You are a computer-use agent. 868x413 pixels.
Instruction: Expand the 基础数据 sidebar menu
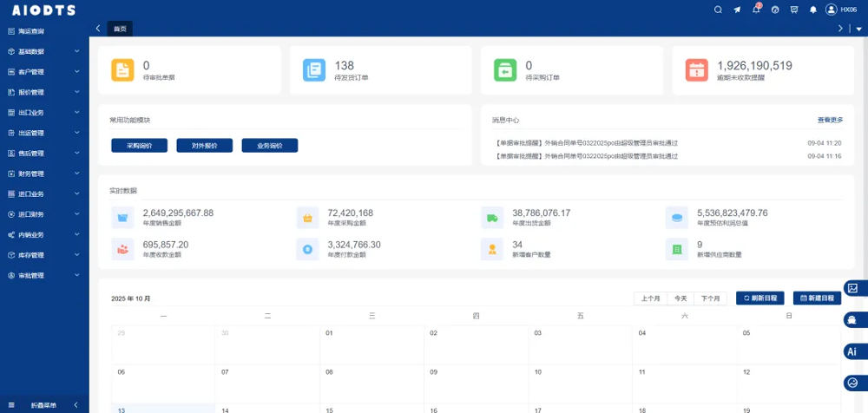43,51
